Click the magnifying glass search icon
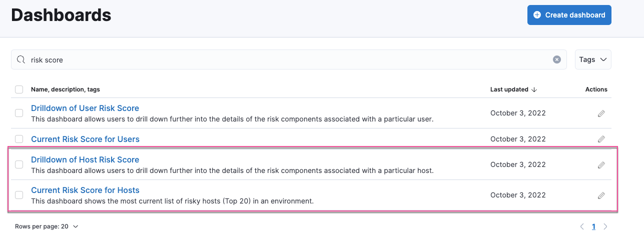Screen dimensions: 644x244 pyautogui.click(x=21, y=59)
